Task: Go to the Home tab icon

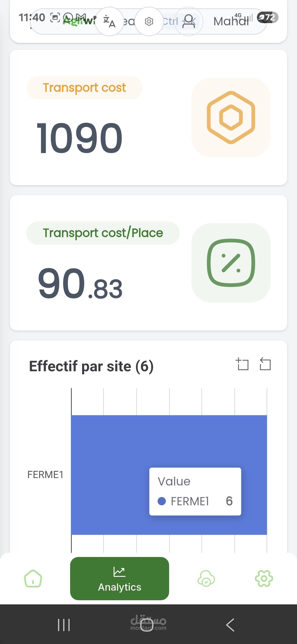Action: (33, 578)
